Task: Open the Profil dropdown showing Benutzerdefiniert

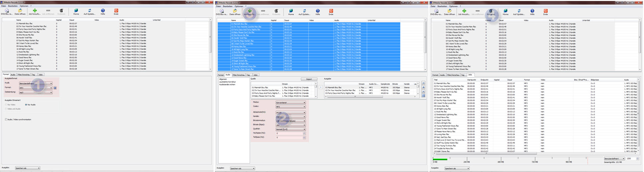Action: coord(36,83)
